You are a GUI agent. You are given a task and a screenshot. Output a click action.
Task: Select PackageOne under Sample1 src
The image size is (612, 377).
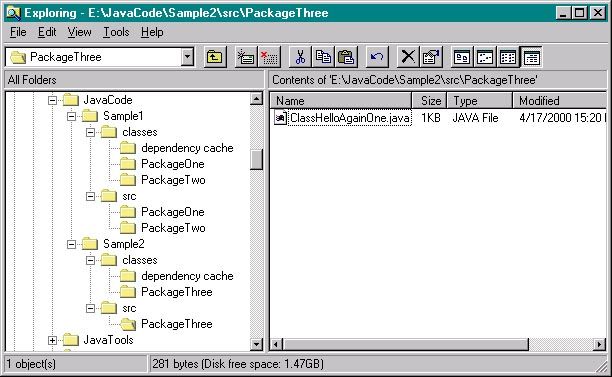(173, 212)
